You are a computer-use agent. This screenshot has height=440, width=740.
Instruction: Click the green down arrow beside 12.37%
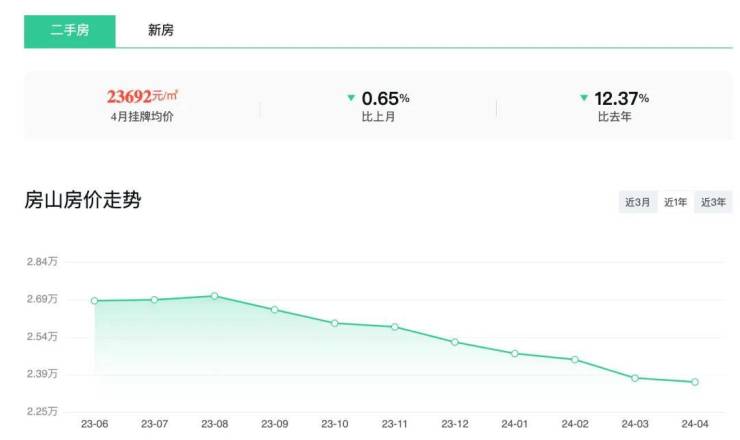click(584, 98)
